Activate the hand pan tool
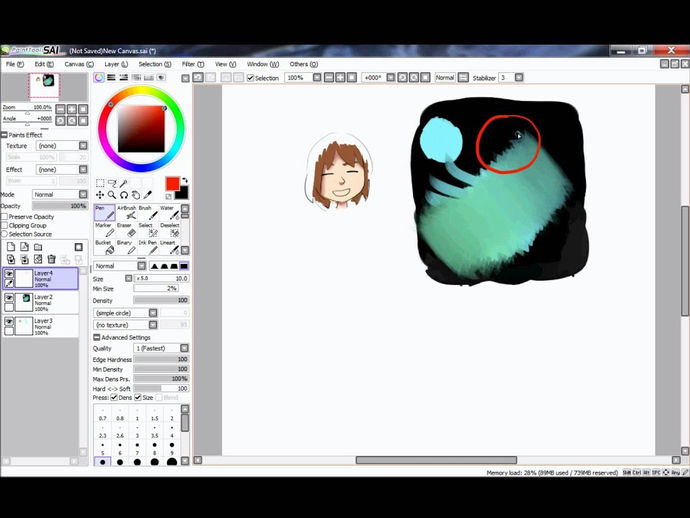 [136, 195]
